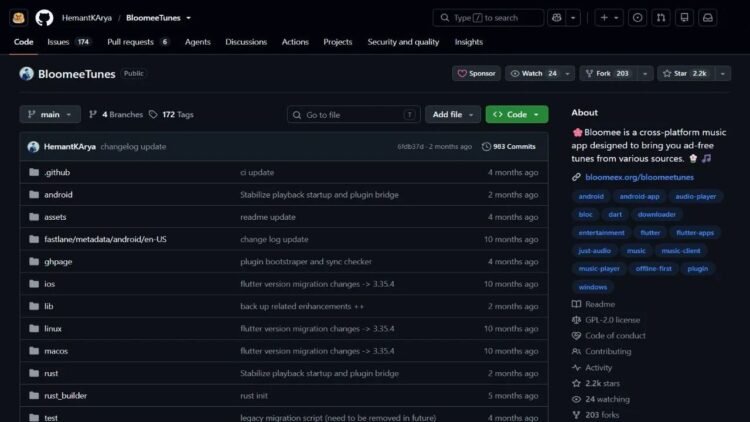Open the music-player topic tag
The height and width of the screenshot is (422, 750).
point(599,269)
